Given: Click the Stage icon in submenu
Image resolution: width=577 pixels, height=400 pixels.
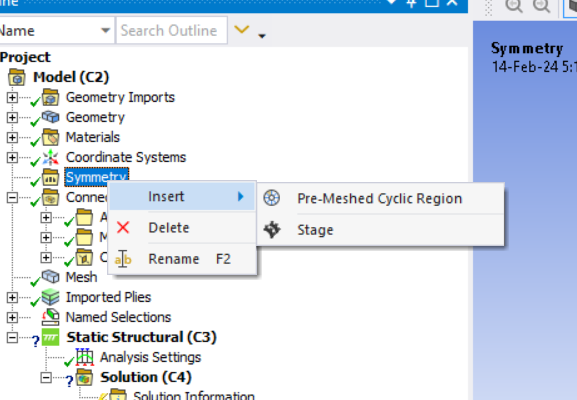Looking at the screenshot, I should 272,230.
